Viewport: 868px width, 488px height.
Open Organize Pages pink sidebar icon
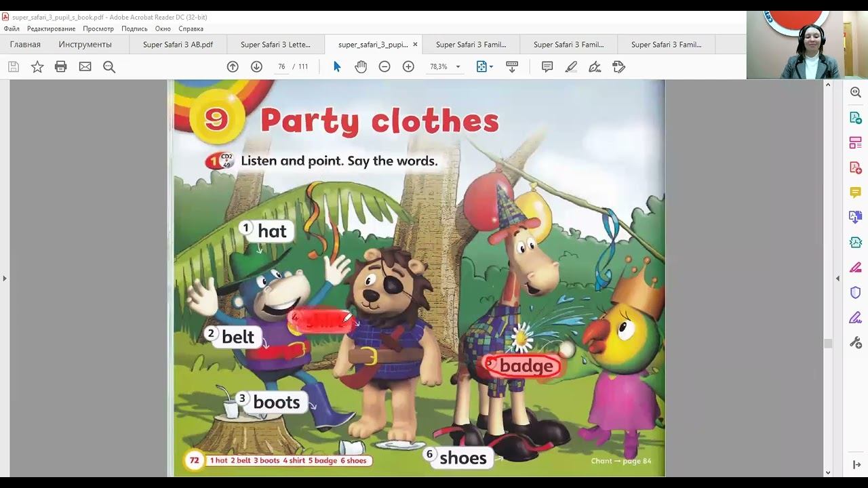[856, 142]
